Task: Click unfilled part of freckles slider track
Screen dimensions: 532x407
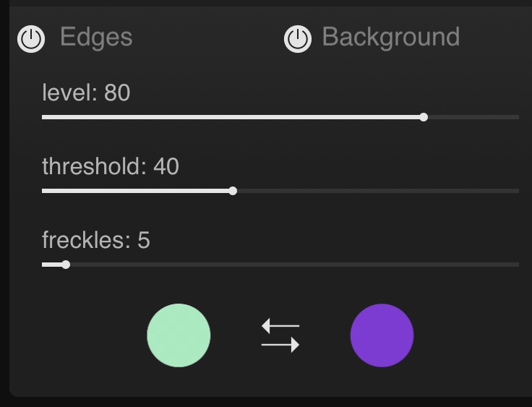Action: click(289, 265)
